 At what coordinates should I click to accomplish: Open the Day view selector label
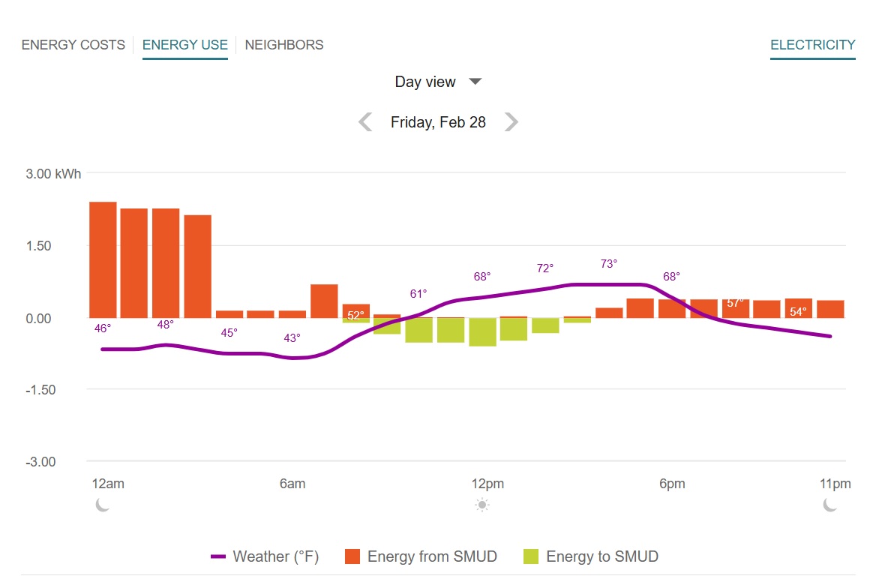pyautogui.click(x=425, y=82)
